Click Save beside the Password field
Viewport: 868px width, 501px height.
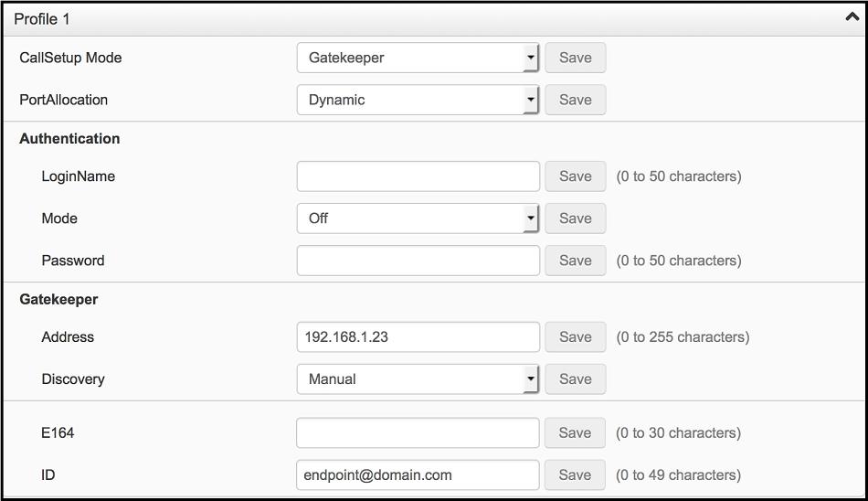click(x=575, y=261)
